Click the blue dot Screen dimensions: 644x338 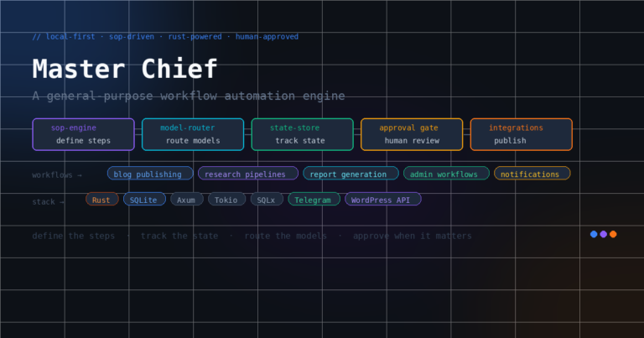(594, 234)
